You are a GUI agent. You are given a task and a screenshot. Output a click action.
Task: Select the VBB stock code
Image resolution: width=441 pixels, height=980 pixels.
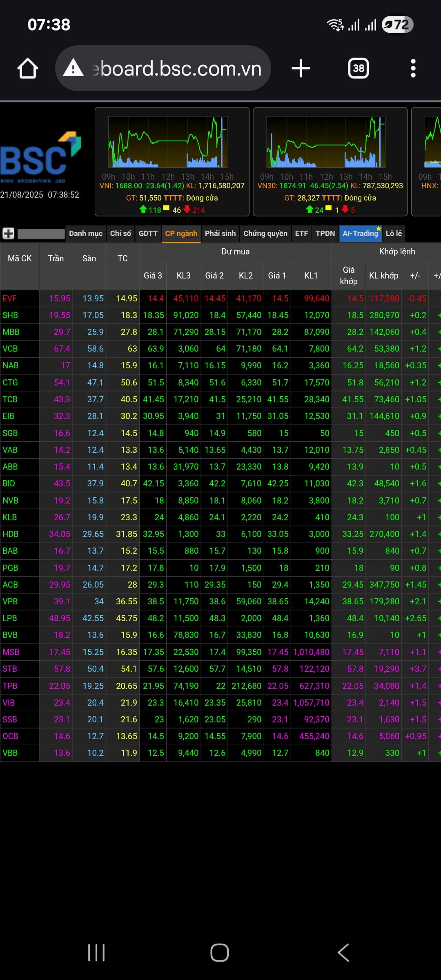[10, 753]
